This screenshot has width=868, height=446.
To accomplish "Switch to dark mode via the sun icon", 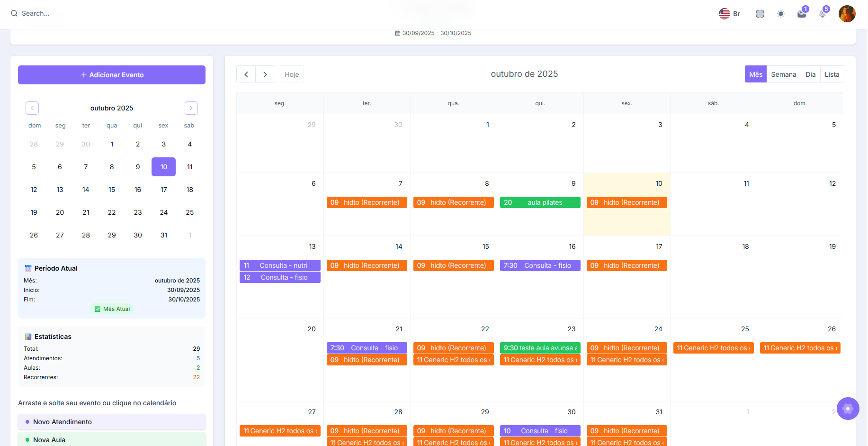I will tap(781, 13).
